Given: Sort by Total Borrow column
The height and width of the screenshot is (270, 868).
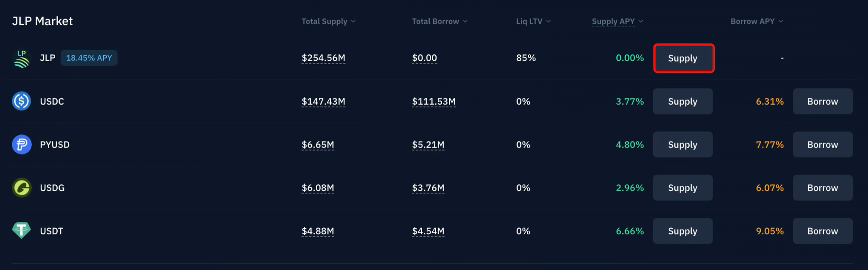Looking at the screenshot, I should [x=439, y=21].
